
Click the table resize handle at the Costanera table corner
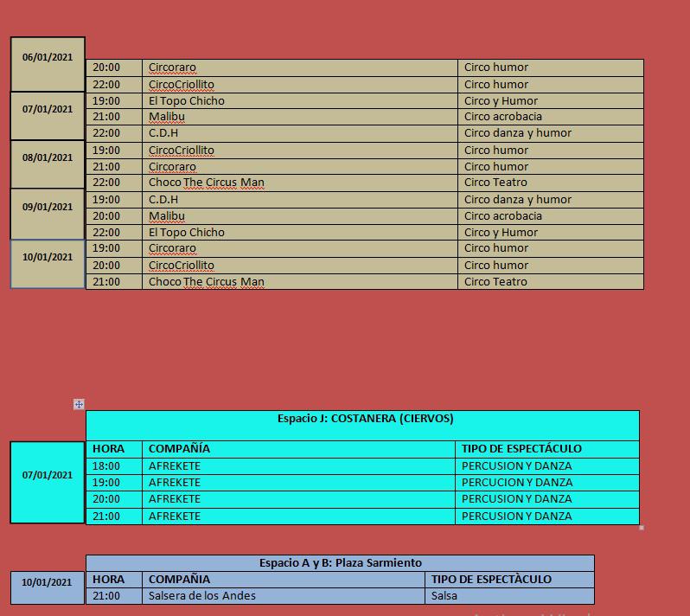641,527
